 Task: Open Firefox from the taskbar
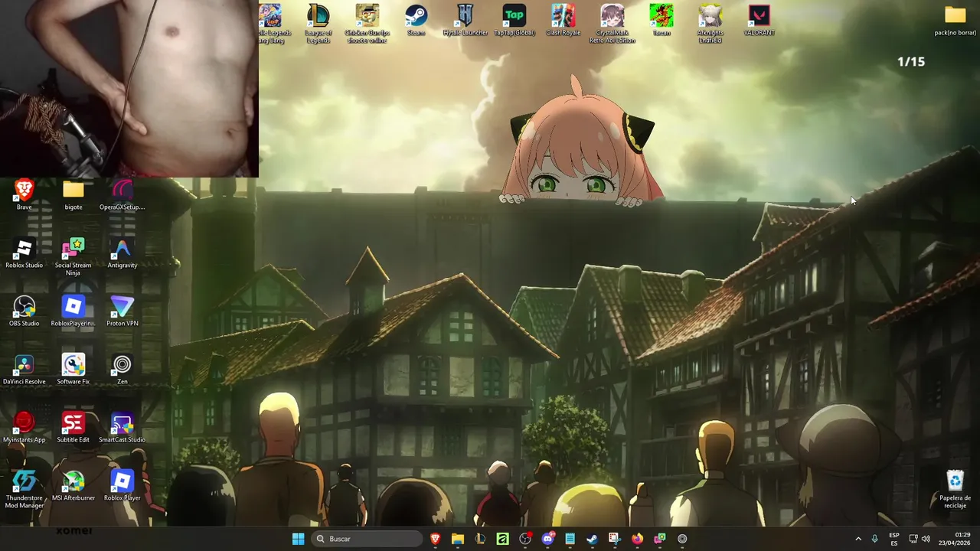[x=637, y=539]
